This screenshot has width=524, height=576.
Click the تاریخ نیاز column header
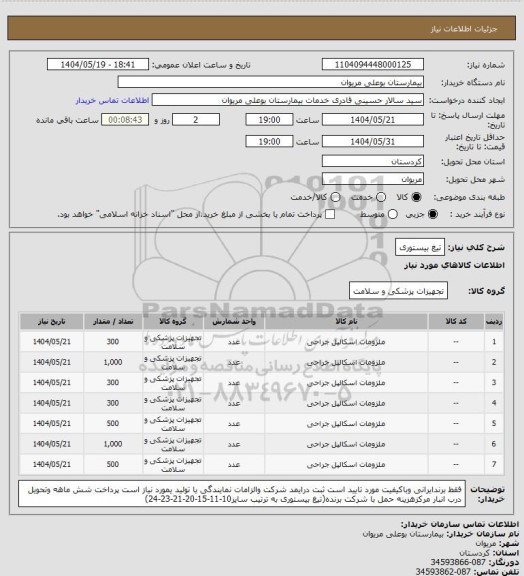pyautogui.click(x=51, y=321)
